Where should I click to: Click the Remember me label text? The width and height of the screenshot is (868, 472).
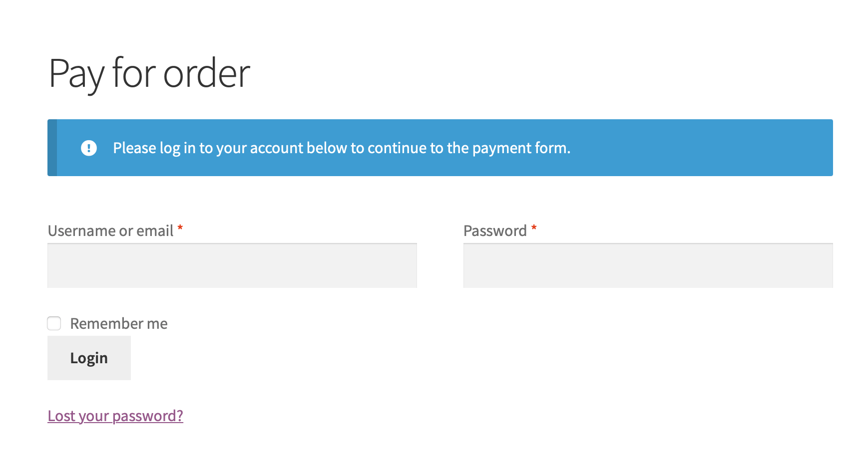[x=119, y=323]
